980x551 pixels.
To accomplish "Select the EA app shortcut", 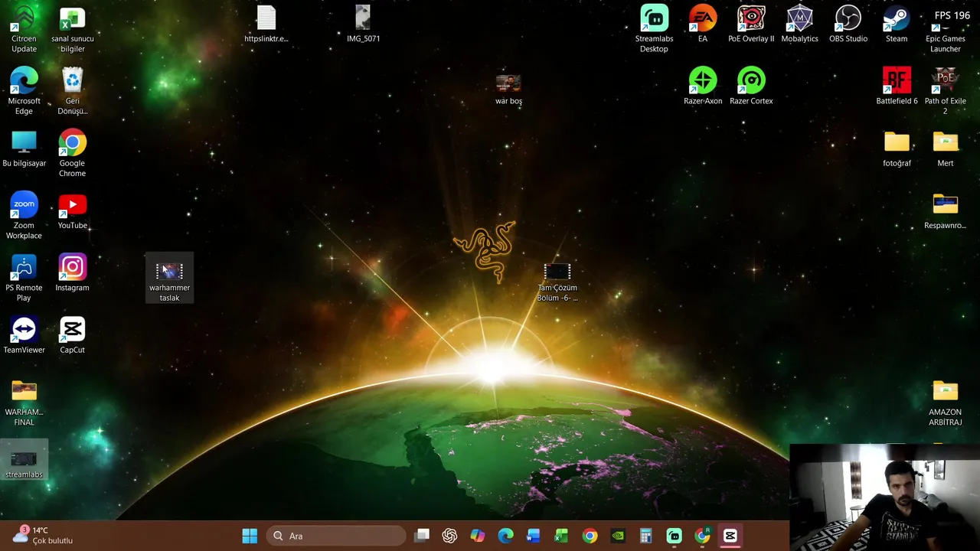I will pyautogui.click(x=702, y=24).
